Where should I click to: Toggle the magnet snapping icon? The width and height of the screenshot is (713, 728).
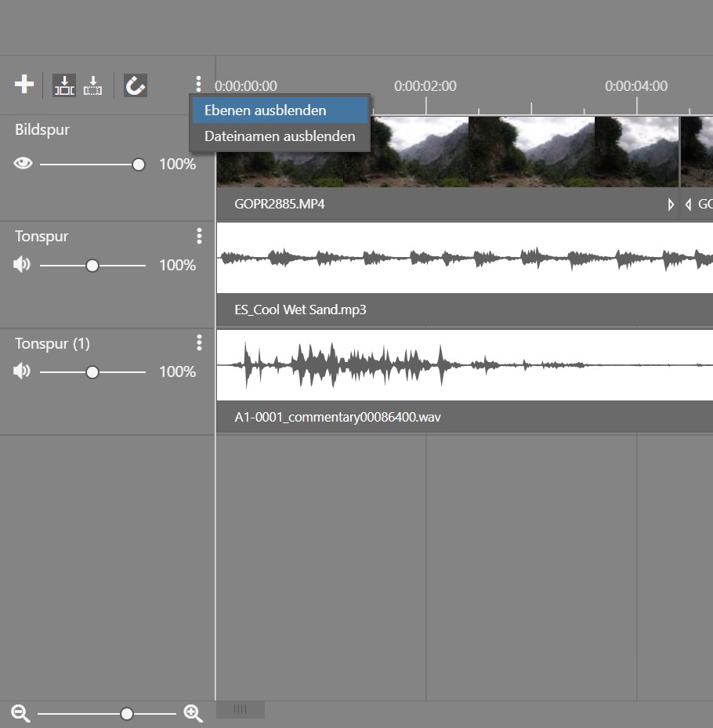tap(135, 85)
